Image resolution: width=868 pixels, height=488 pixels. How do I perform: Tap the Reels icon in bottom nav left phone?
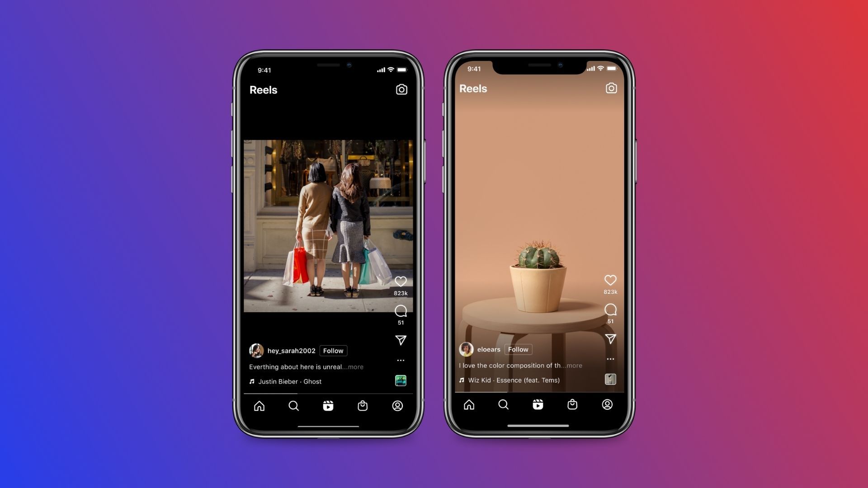(328, 406)
